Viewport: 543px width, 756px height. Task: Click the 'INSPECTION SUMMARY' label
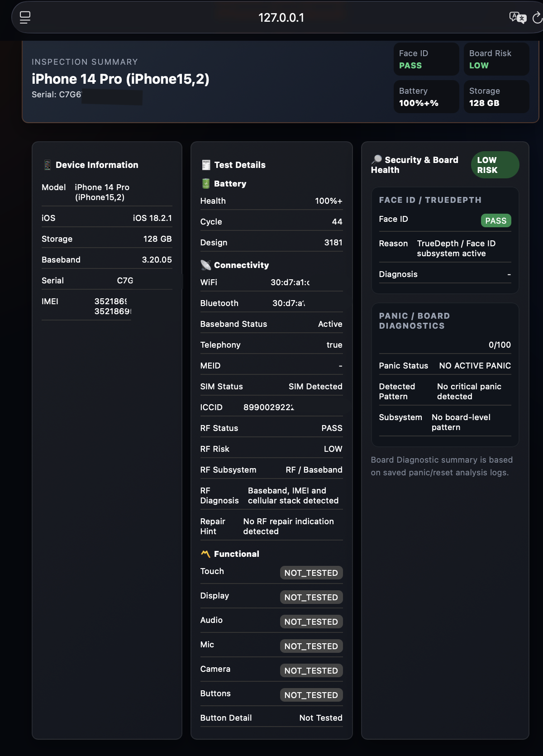85,62
